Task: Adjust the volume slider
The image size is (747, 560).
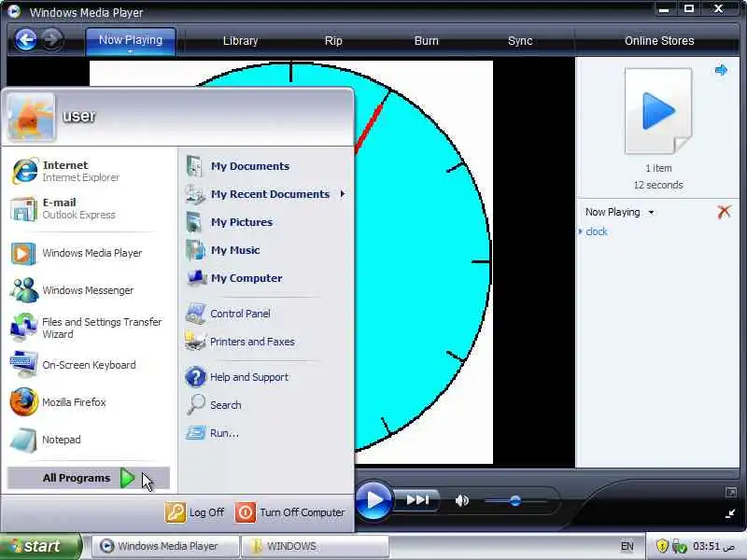Action: click(515, 500)
